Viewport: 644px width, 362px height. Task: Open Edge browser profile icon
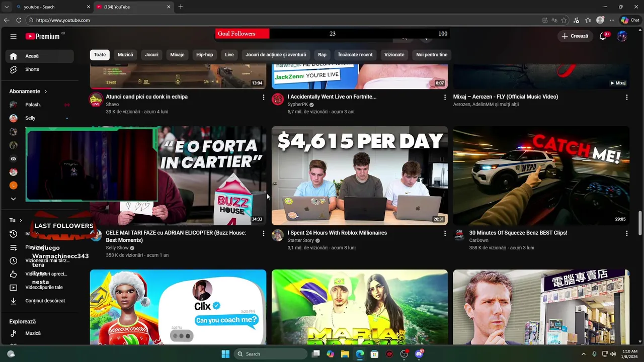pyautogui.click(x=600, y=20)
